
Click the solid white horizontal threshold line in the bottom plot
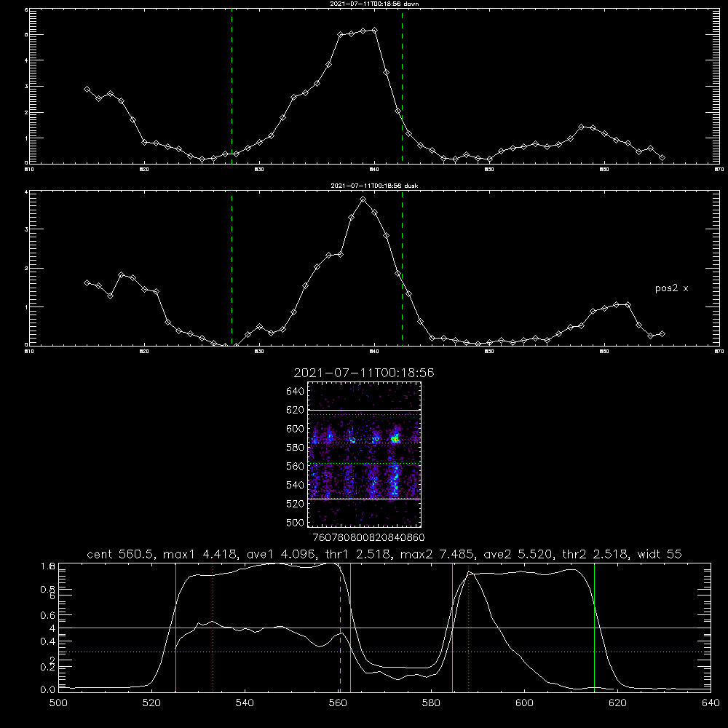[384, 628]
